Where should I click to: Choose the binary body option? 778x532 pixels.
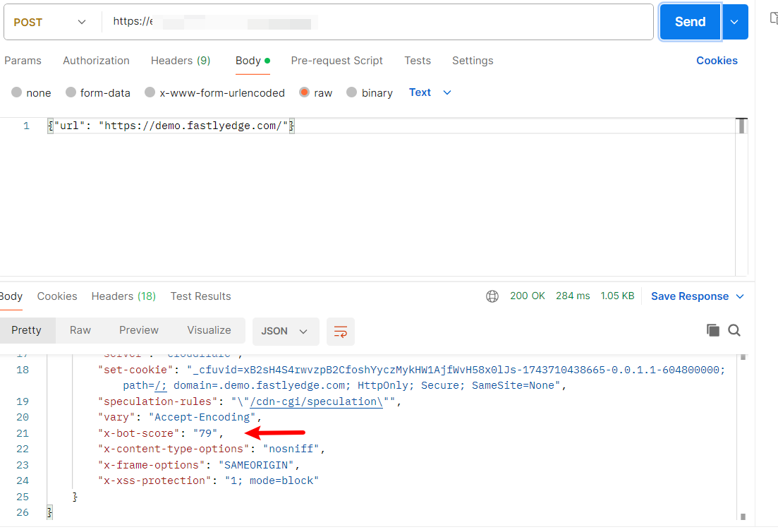click(352, 92)
